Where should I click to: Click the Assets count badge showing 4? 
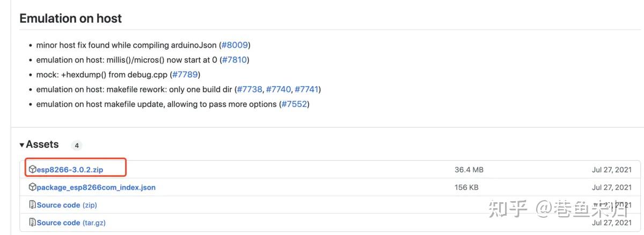(76, 145)
